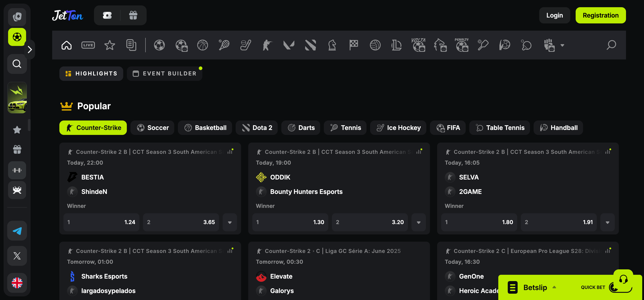The image size is (644, 300).
Task: Select the Soccer popular filter
Action: point(152,128)
